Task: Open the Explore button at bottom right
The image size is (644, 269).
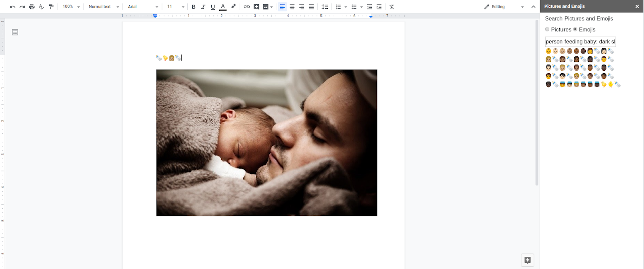Action: (527, 260)
